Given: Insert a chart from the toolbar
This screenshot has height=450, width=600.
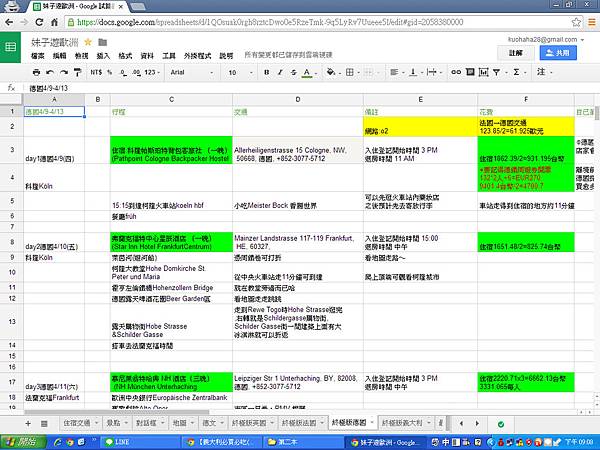Looking at the screenshot, I should point(483,72).
